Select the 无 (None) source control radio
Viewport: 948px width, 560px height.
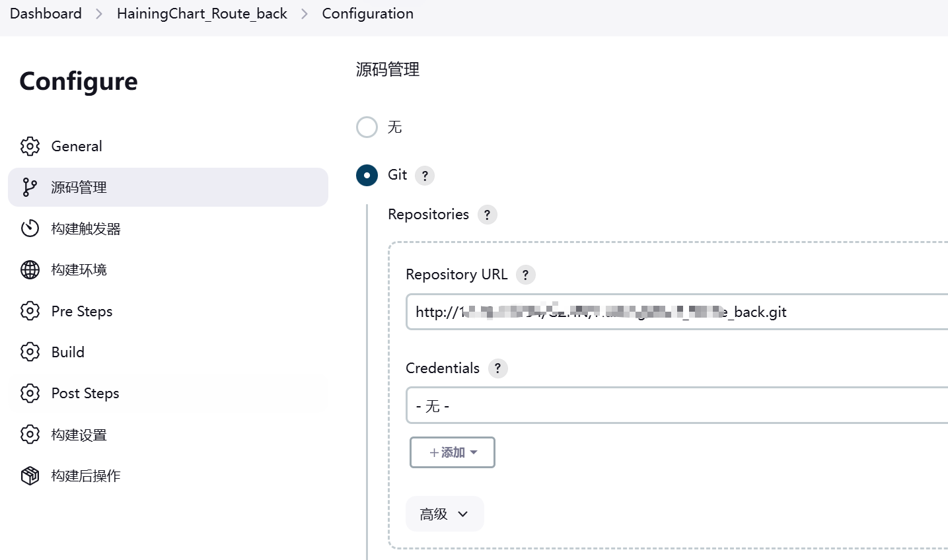tap(367, 127)
